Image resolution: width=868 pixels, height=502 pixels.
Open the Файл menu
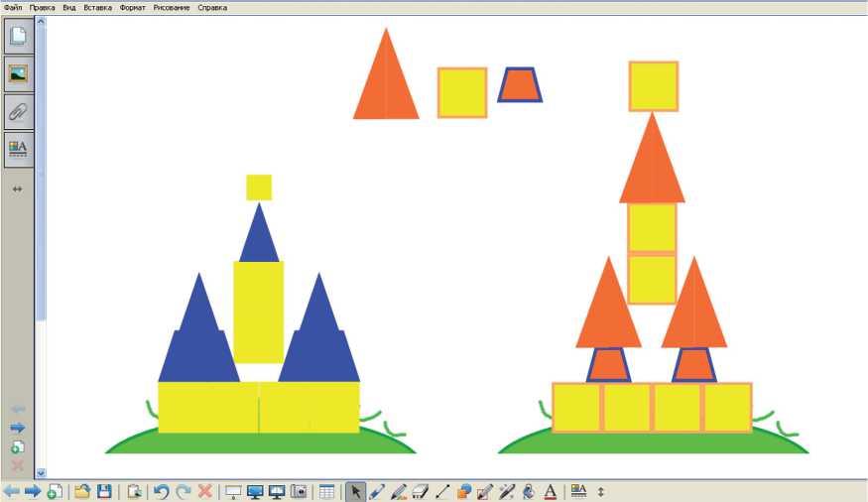[13, 8]
